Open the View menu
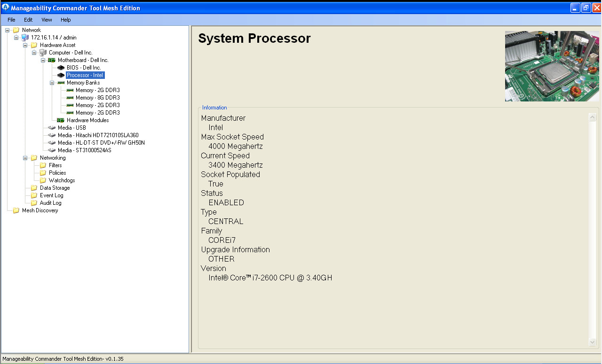 (47, 20)
